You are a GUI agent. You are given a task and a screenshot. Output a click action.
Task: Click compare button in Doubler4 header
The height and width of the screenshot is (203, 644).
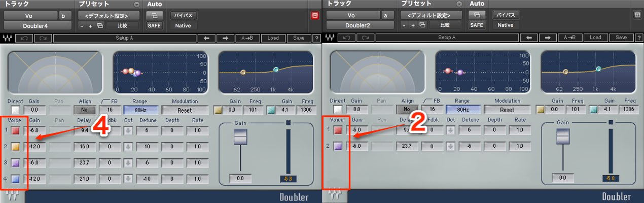[122, 25]
